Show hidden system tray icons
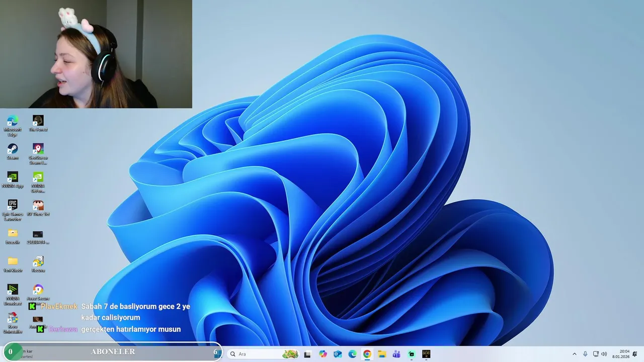 click(575, 354)
